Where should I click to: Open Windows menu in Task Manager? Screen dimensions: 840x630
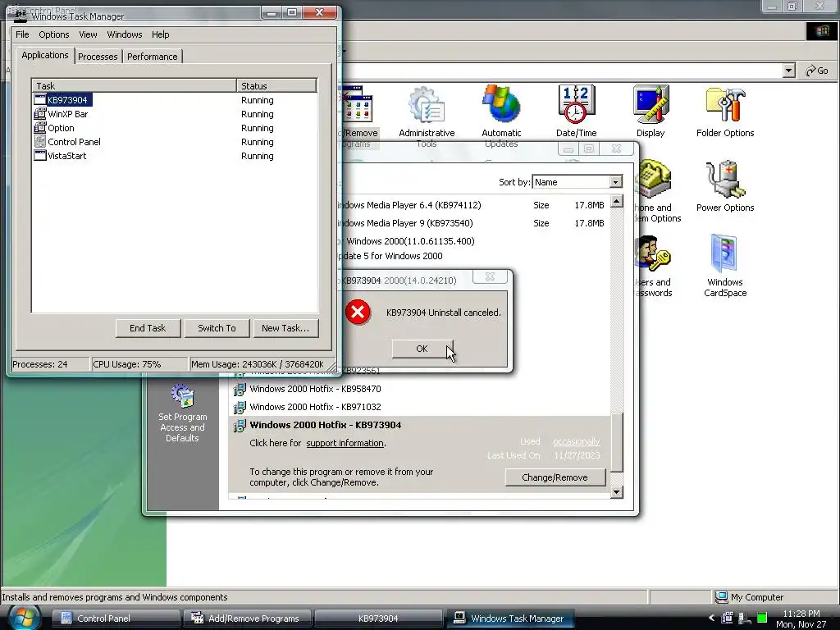click(x=125, y=34)
